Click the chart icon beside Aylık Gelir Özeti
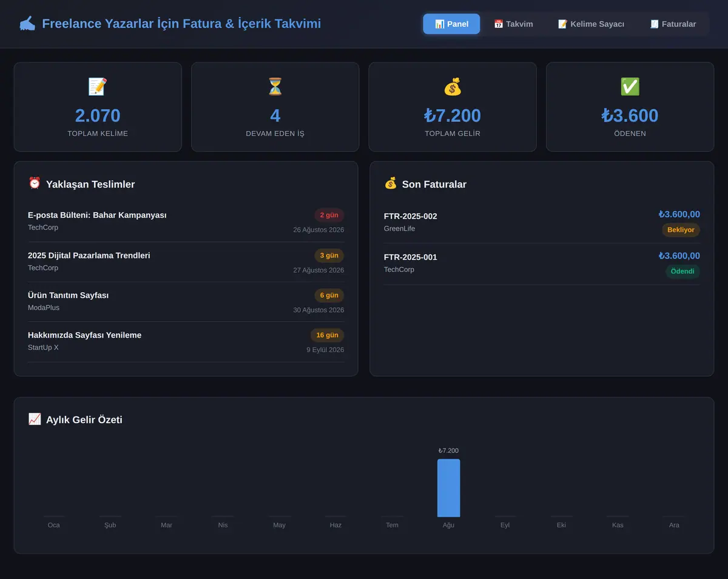The image size is (728, 579). click(x=35, y=419)
